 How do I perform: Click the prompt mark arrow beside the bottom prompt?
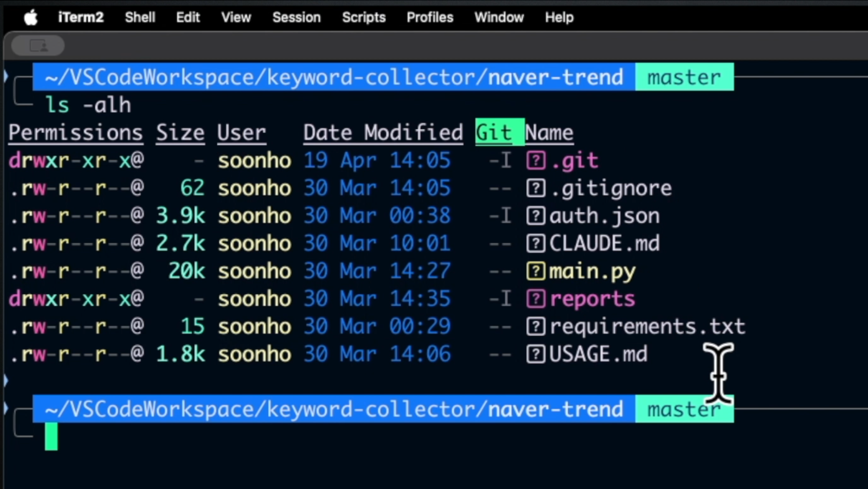click(x=6, y=408)
